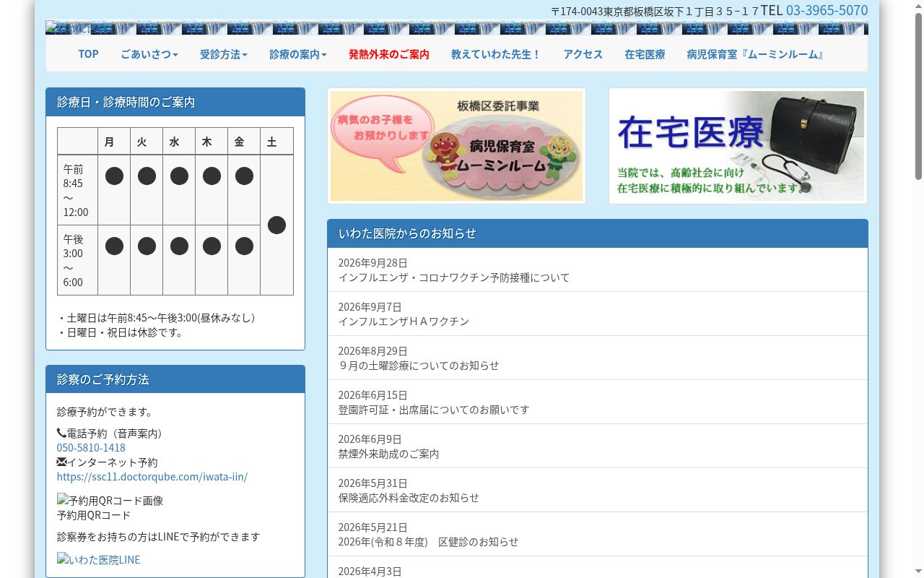This screenshot has height=578, width=924.
Task: Click the page's vertical scrollbar thumb
Action: coord(918,95)
